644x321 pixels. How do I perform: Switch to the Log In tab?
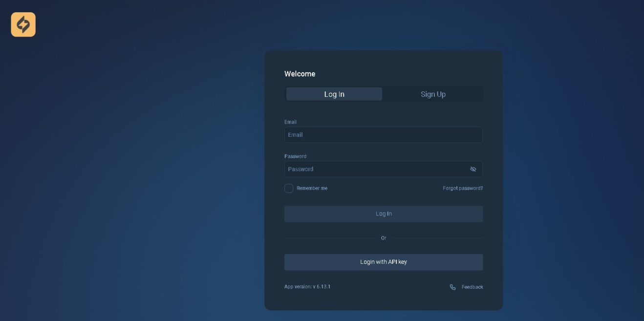tap(334, 94)
